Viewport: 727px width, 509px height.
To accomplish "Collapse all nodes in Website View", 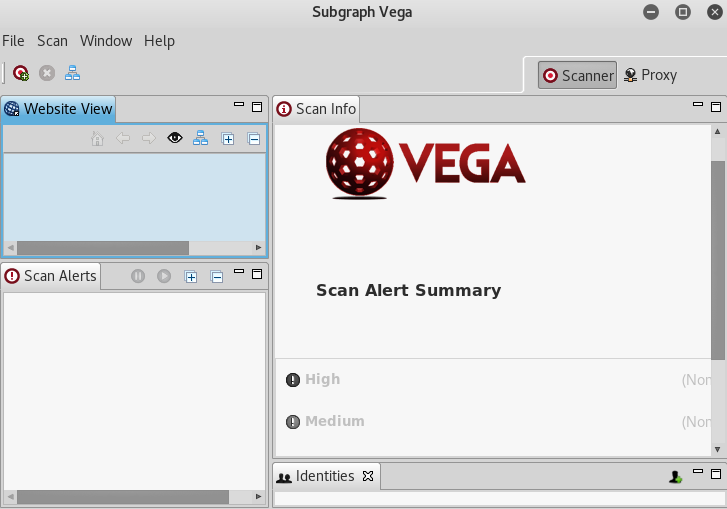I will 254,139.
